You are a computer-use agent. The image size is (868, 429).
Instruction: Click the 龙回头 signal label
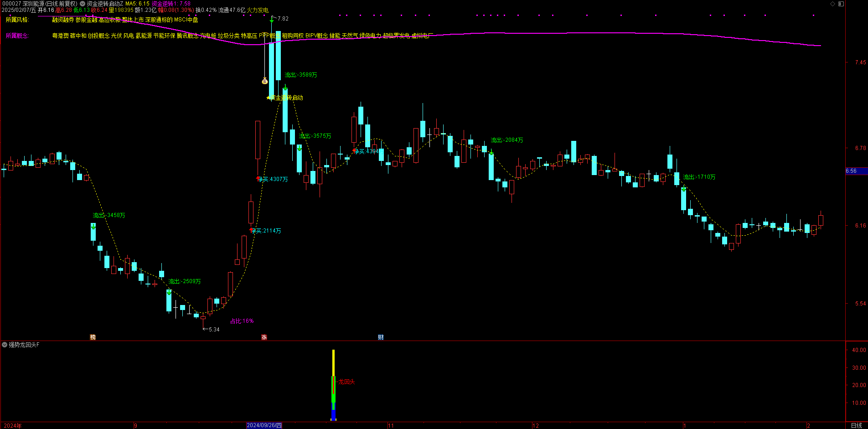(x=346, y=382)
